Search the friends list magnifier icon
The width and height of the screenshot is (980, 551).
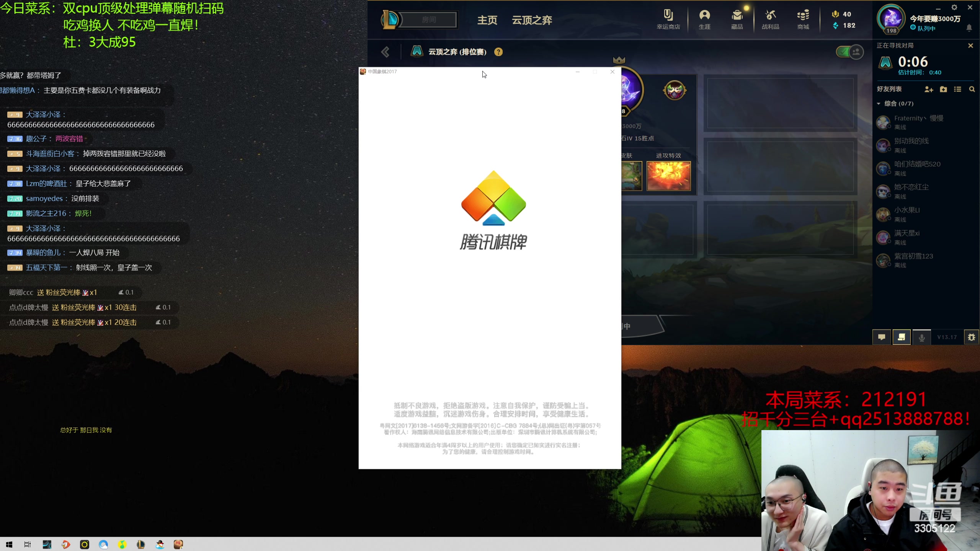pyautogui.click(x=972, y=89)
